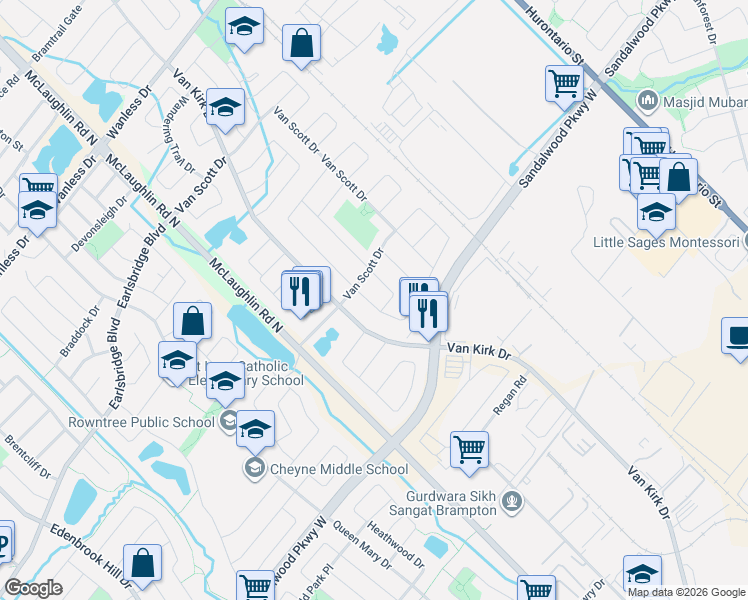Click the Gurdwara Sikh Sangat Brampton label
The width and height of the screenshot is (748, 600).
click(x=443, y=503)
